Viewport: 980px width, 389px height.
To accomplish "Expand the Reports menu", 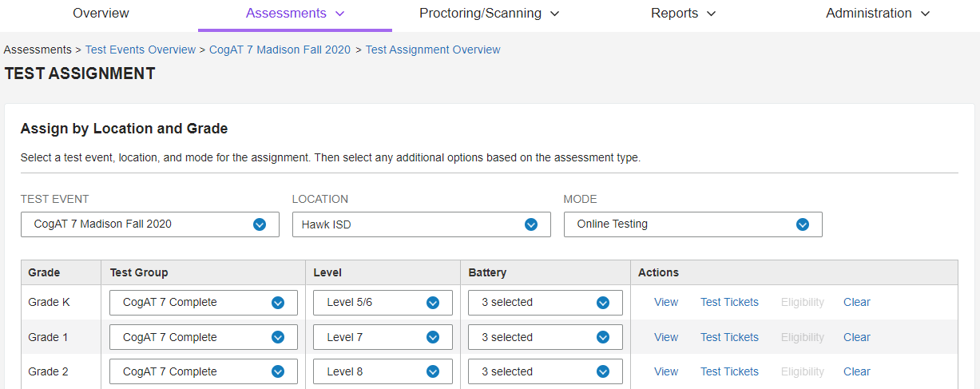I will pos(683,14).
